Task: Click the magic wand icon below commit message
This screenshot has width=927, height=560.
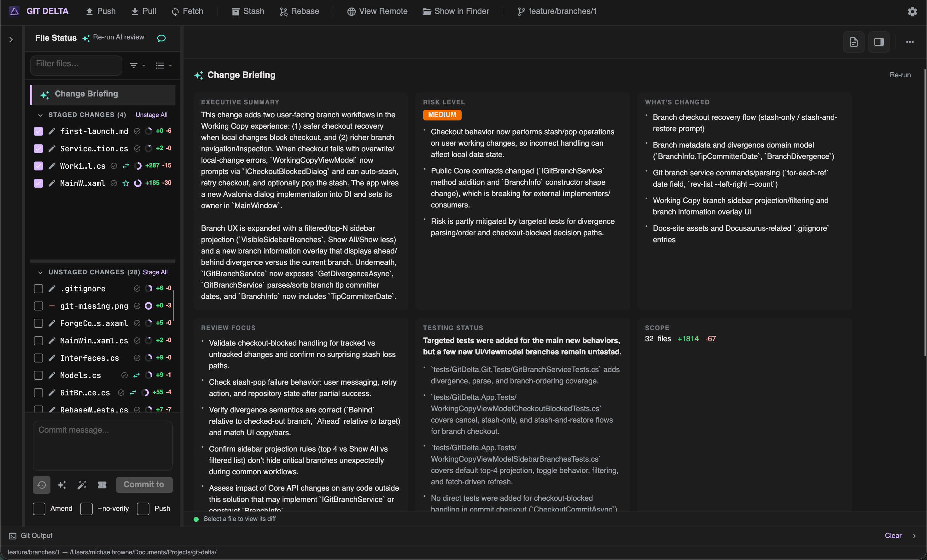Action: 82,485
